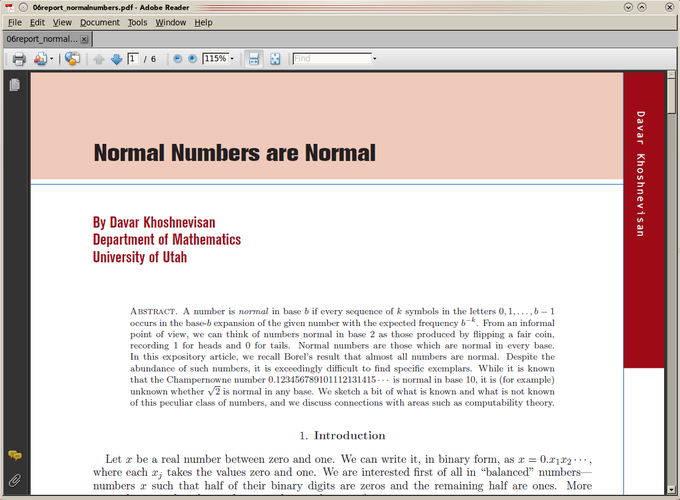Click the round window menu button in title bar
This screenshot has width=680, height=500.
23,7
